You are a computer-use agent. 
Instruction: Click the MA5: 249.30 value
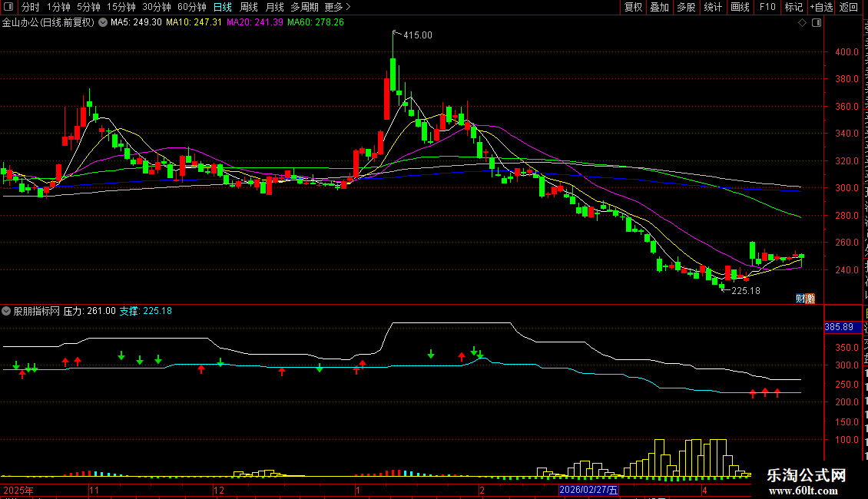[136, 22]
